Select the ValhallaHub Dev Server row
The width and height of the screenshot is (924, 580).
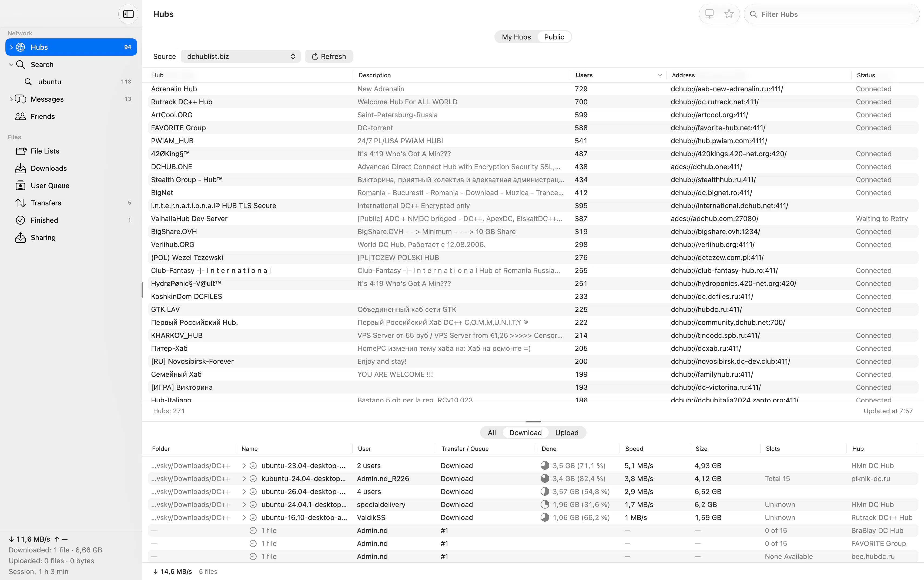533,219
